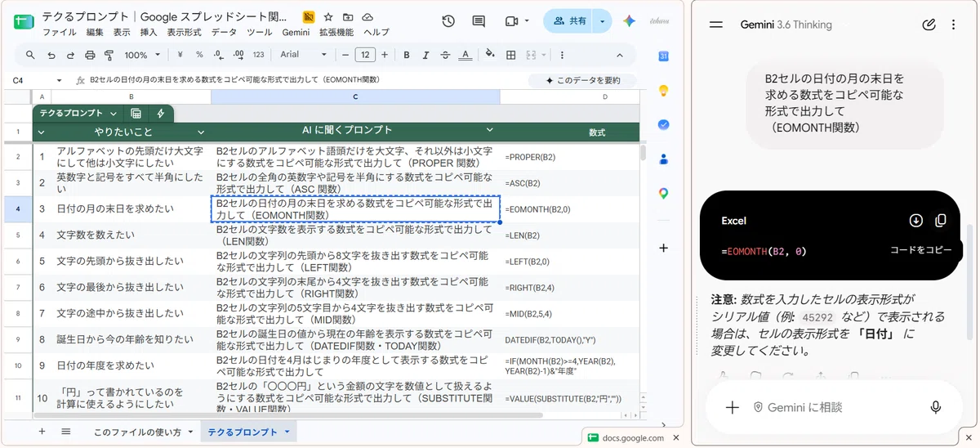
Task: Open the テクるプロンプト table name dropdown
Action: (x=114, y=114)
